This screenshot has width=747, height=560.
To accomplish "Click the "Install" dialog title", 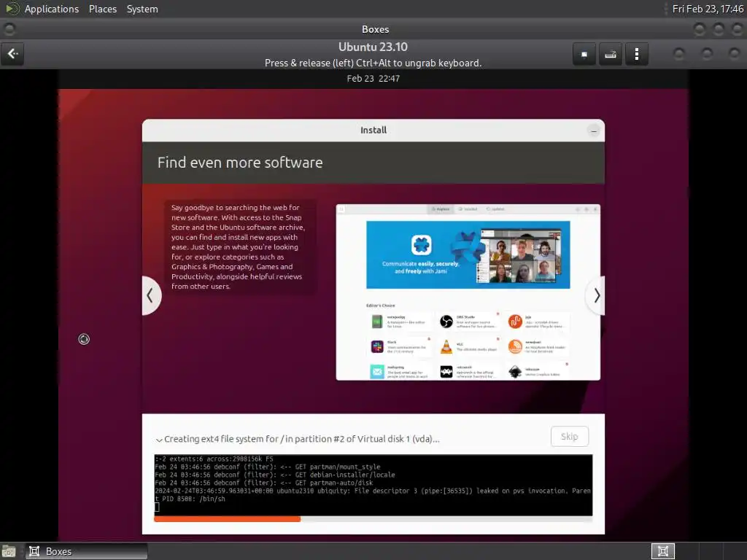I will pos(373,130).
